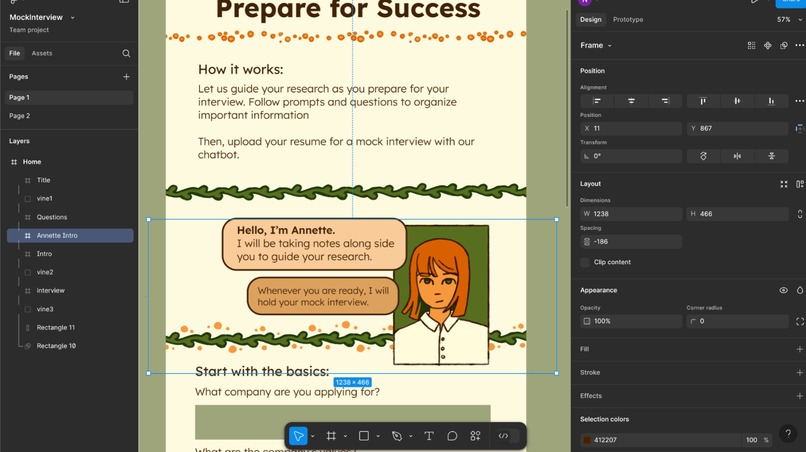Open Frame tool options chevron
The image size is (806, 452).
coord(345,436)
